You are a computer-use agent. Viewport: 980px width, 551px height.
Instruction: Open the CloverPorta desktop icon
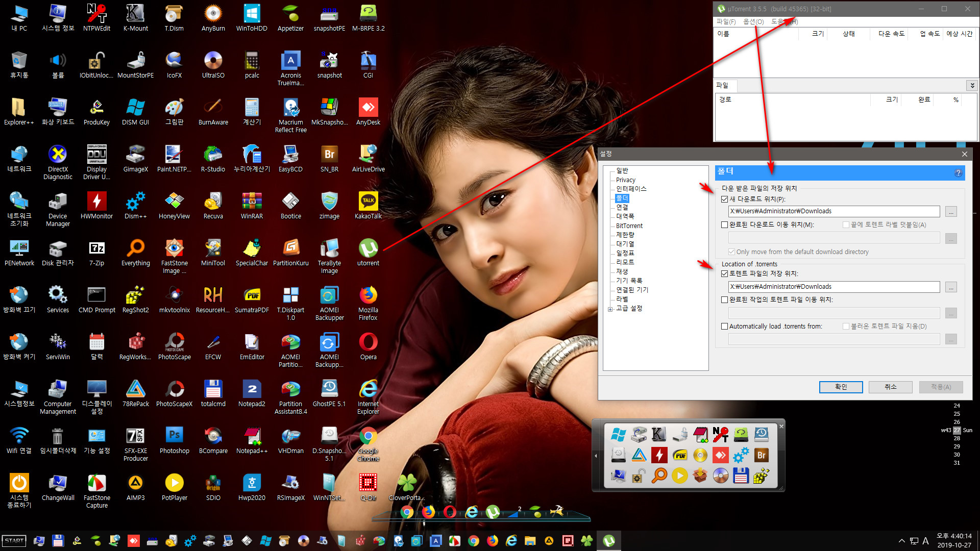[407, 487]
